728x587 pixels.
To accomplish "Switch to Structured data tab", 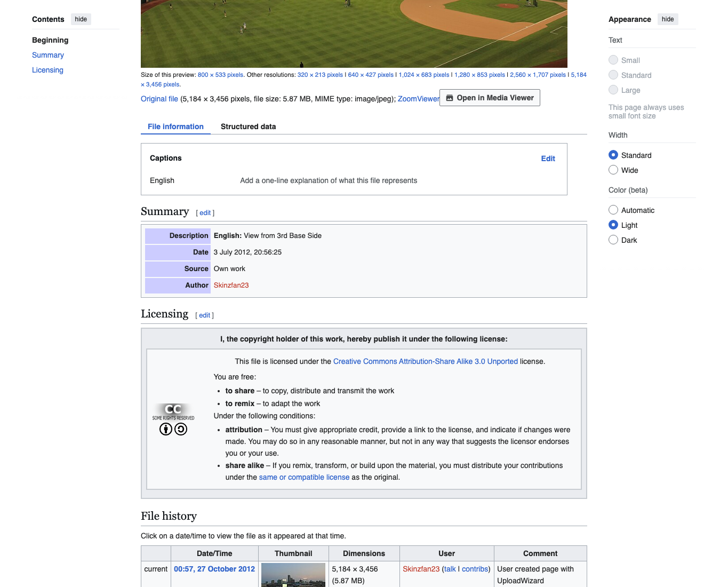I will [248, 126].
